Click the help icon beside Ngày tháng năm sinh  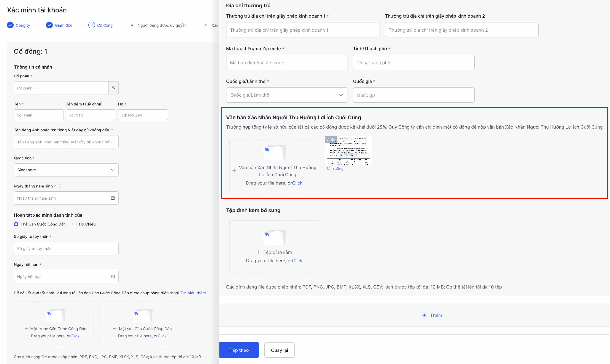[x=59, y=186]
